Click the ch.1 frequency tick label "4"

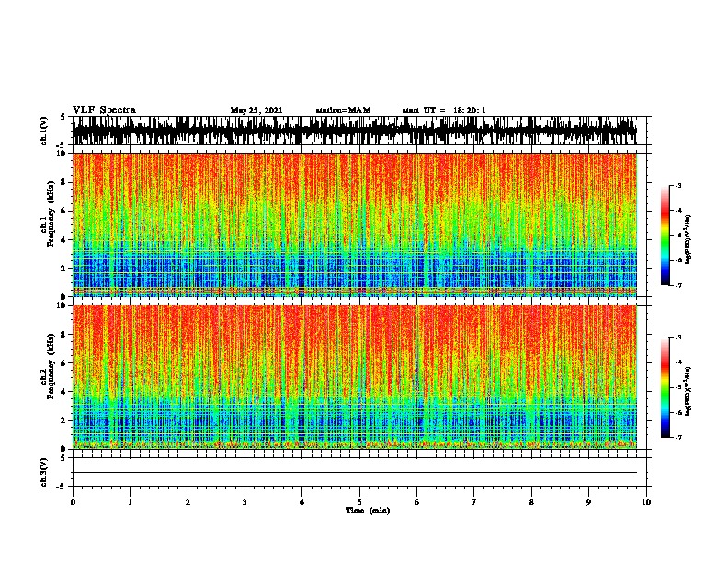click(x=63, y=240)
